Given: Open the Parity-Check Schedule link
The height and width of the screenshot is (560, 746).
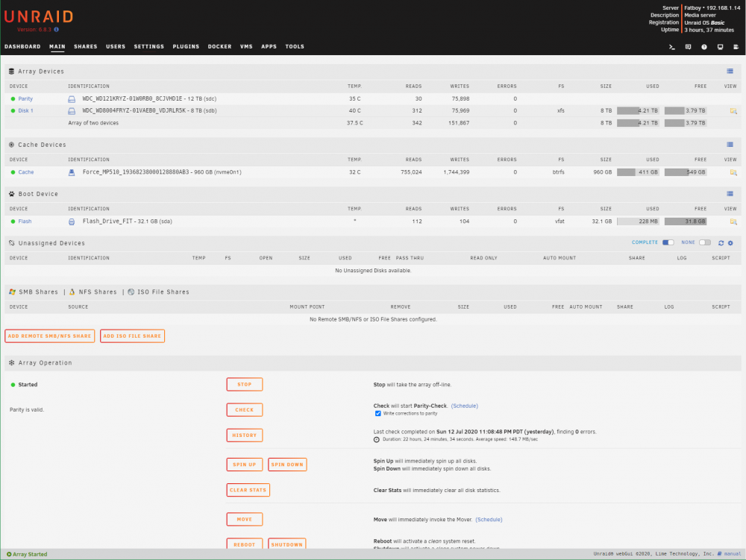Looking at the screenshot, I should (464, 406).
